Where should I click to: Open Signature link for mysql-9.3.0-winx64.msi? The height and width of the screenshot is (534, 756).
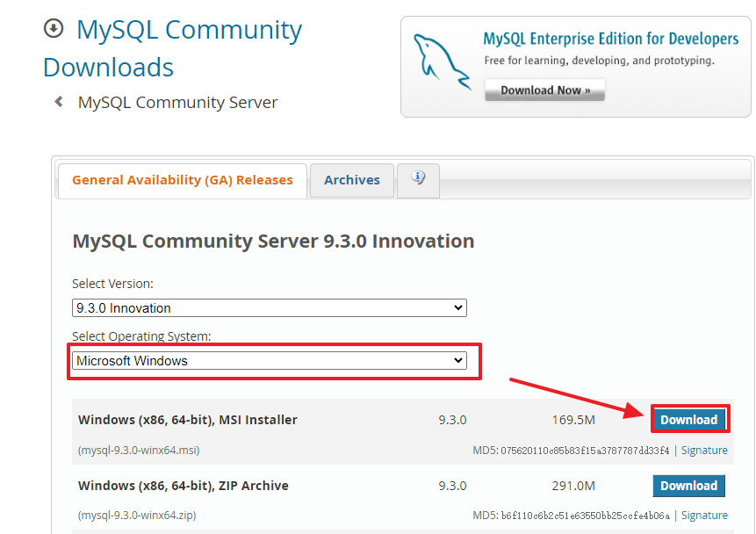pyautogui.click(x=704, y=450)
